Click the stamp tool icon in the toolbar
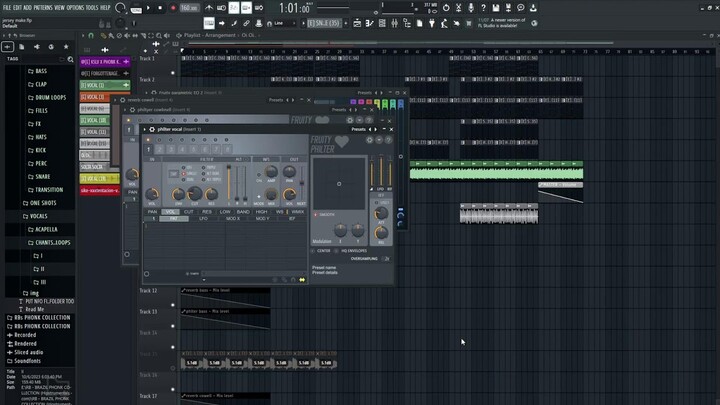Viewport: 720px width, 405px height. pos(259,23)
